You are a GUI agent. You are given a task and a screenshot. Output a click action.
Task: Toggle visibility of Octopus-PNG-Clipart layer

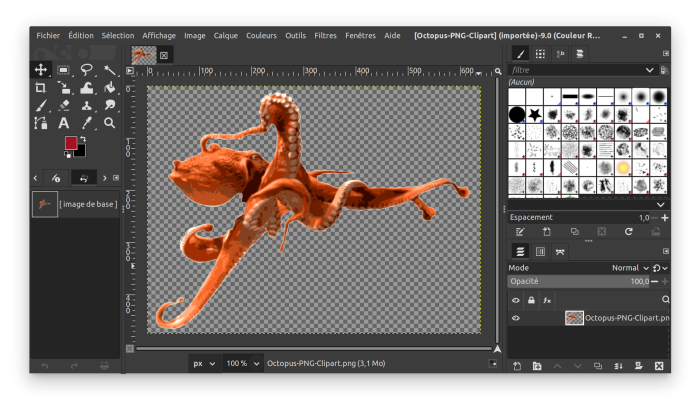[516, 318]
